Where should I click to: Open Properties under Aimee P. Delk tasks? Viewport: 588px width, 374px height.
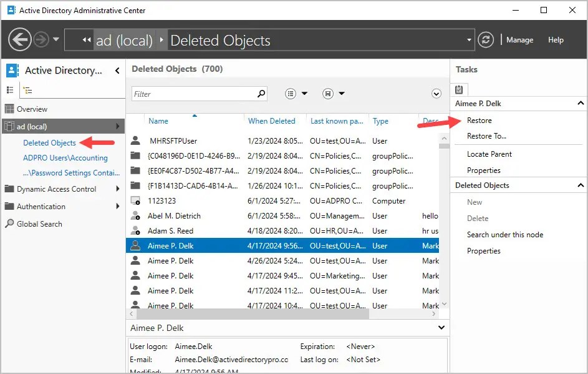click(x=483, y=170)
